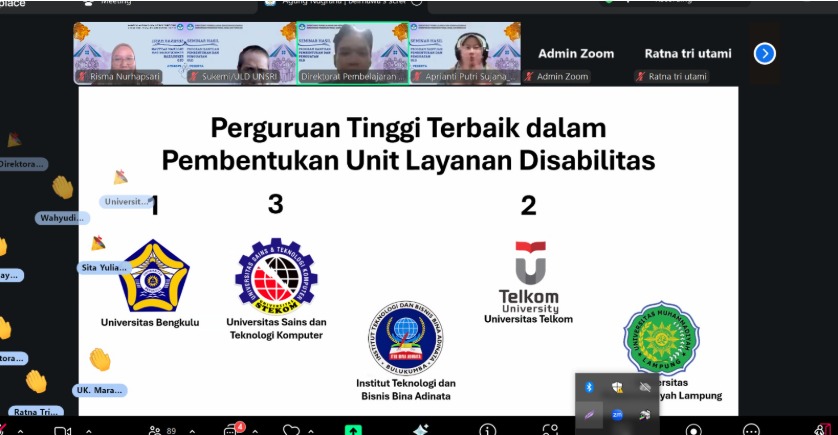
Task: Open the Chat with 4 unread messages
Action: pyautogui.click(x=234, y=429)
